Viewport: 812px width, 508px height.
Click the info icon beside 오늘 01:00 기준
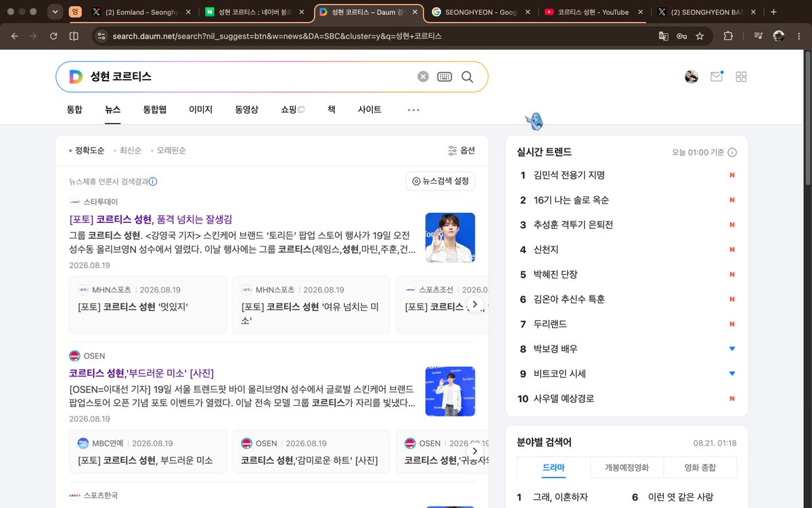tap(732, 152)
